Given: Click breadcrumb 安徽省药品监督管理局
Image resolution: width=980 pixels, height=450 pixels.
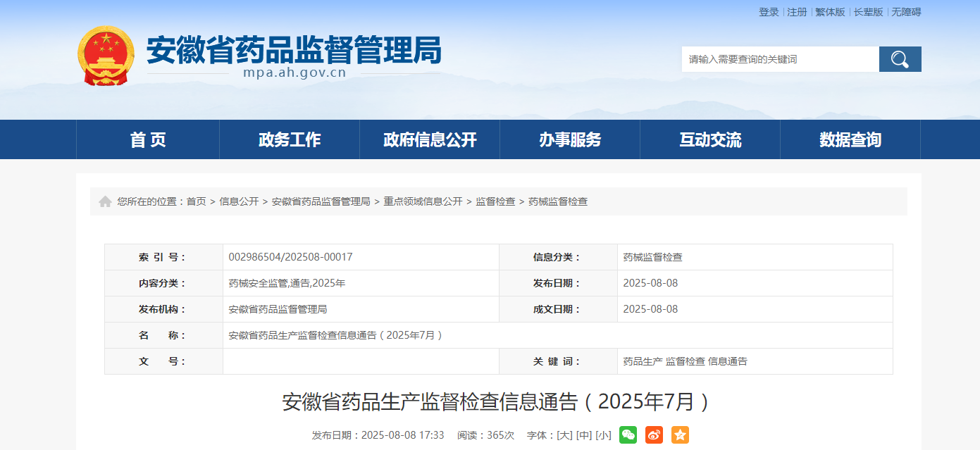Looking at the screenshot, I should coord(321,201).
